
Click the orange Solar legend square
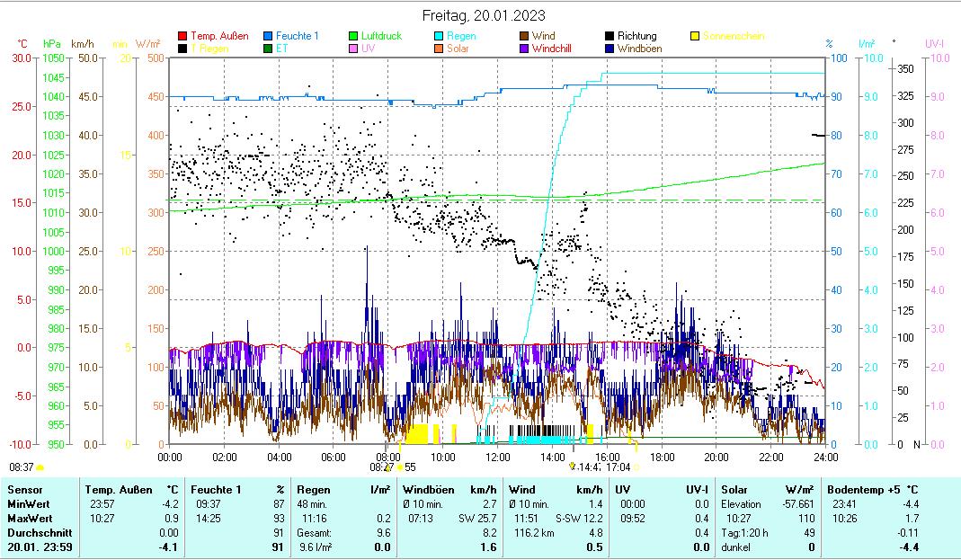(x=439, y=49)
